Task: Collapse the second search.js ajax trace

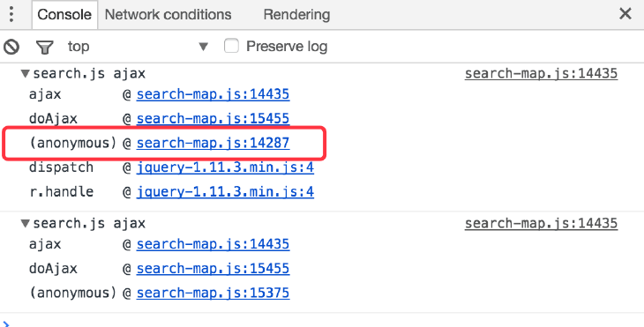Action: (26, 224)
